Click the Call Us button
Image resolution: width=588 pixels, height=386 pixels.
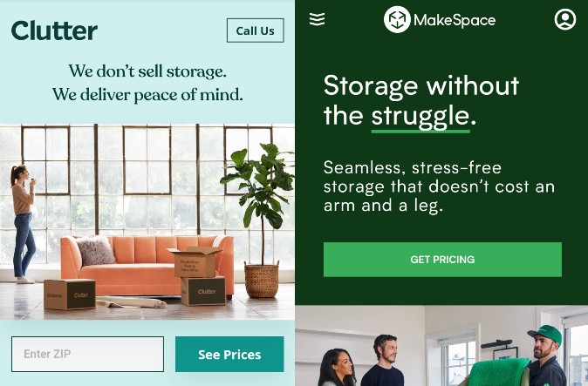coord(256,30)
